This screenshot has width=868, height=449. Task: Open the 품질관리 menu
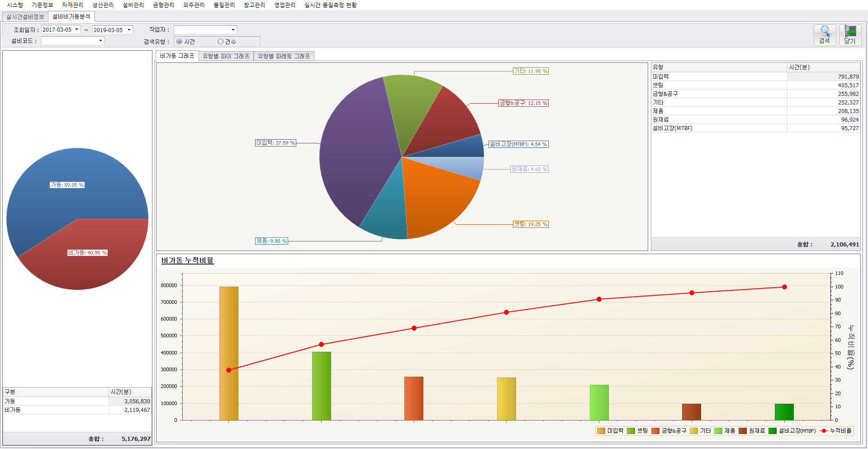click(224, 5)
